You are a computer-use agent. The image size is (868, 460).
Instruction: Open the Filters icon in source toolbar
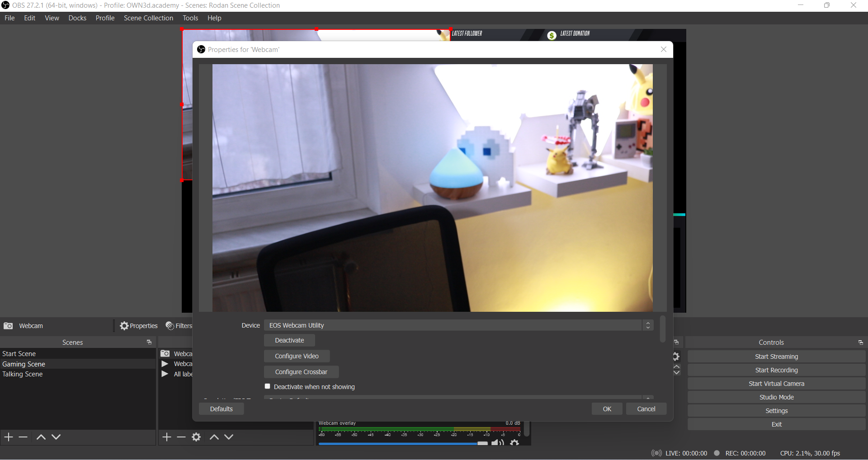pos(179,326)
